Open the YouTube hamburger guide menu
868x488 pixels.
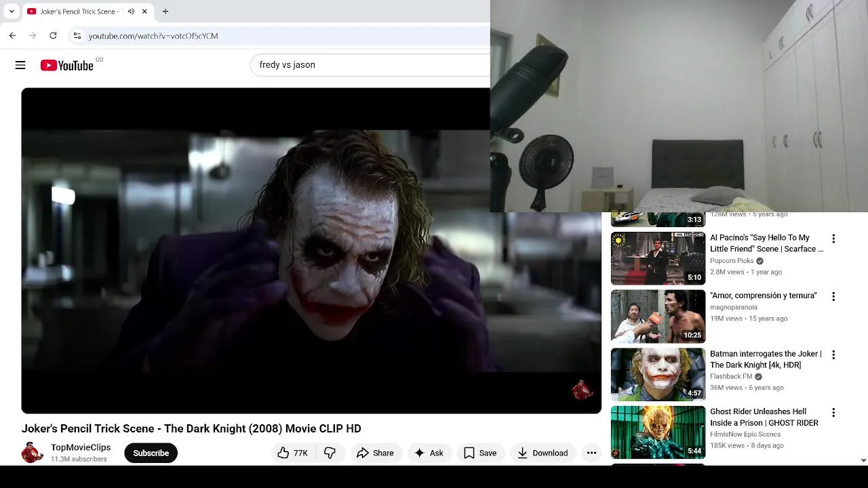pyautogui.click(x=20, y=65)
